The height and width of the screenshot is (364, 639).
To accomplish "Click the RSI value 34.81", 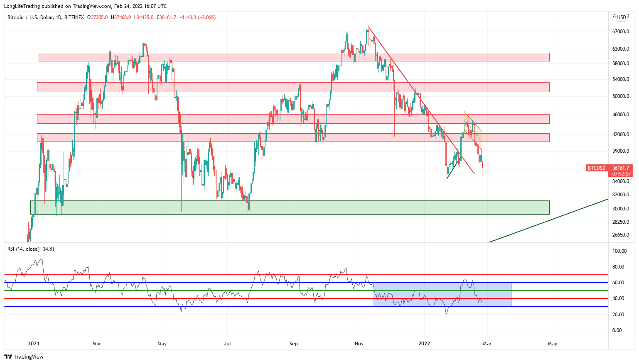I will pos(49,249).
